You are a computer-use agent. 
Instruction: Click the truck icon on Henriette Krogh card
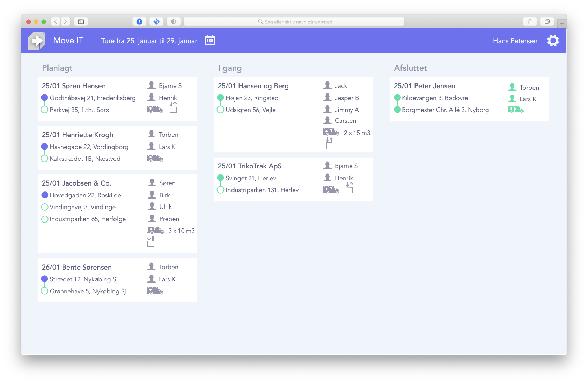[x=155, y=158]
